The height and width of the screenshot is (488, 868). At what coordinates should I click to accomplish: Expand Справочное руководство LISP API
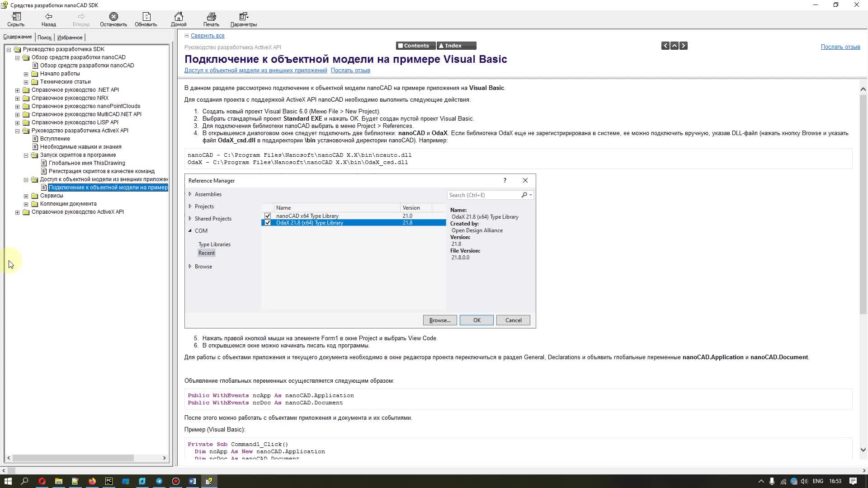click(18, 122)
